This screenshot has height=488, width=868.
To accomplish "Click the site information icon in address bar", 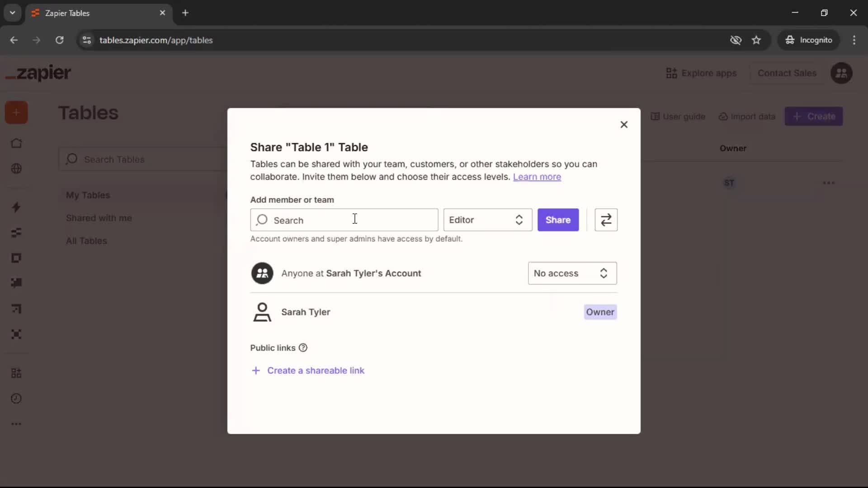I will coord(87,40).
